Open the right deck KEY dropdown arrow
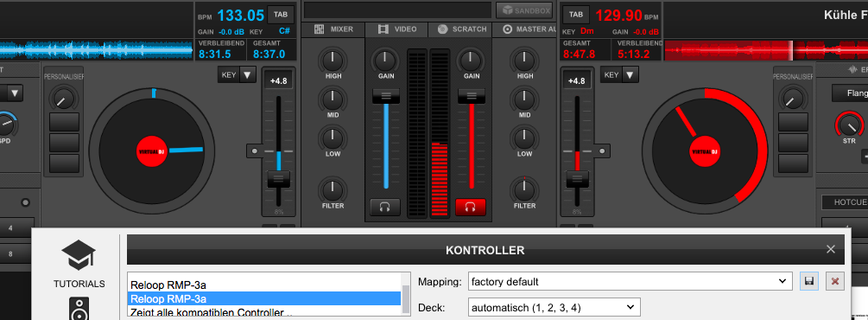Screen dimensions: 868x320 (x=630, y=75)
